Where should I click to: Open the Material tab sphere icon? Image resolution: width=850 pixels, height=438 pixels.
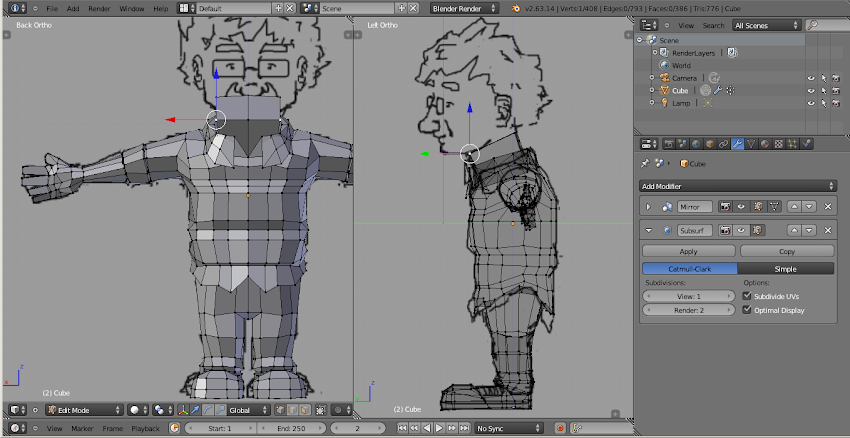point(765,144)
